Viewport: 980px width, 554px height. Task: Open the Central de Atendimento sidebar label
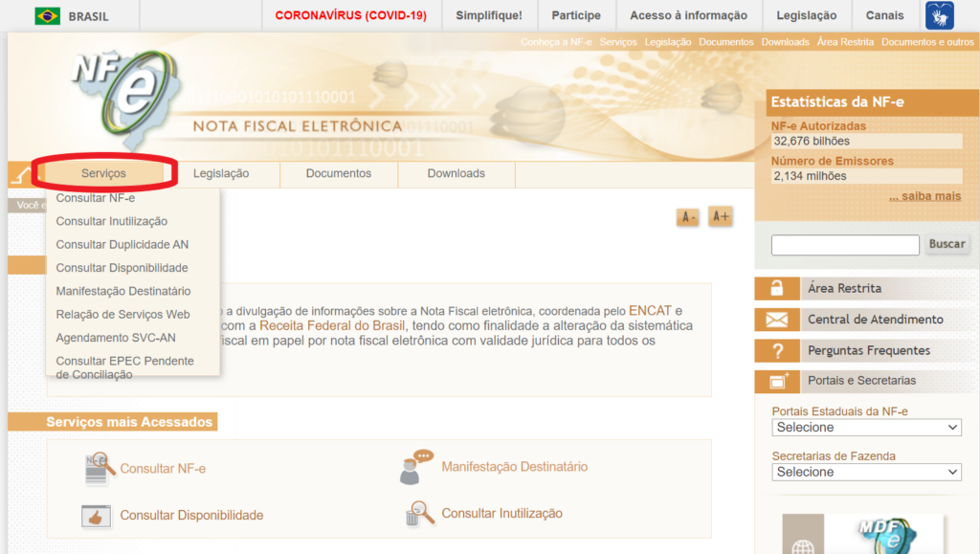tap(875, 320)
